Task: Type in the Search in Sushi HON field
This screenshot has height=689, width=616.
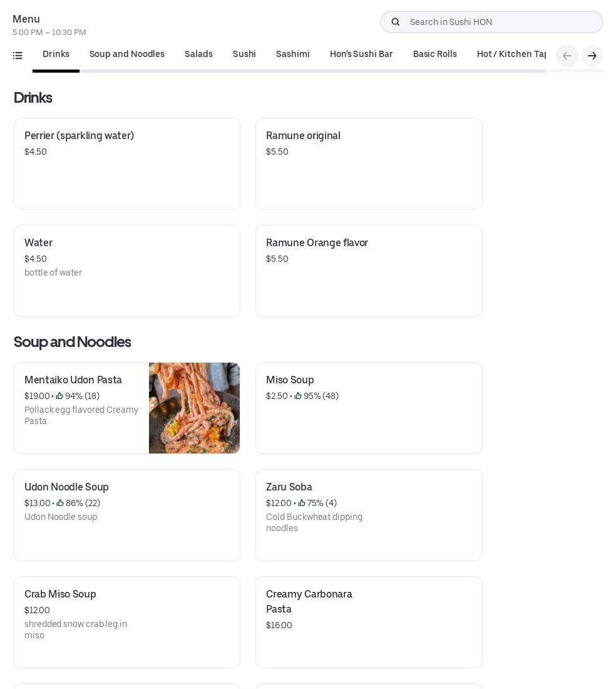Action: pyautogui.click(x=501, y=22)
